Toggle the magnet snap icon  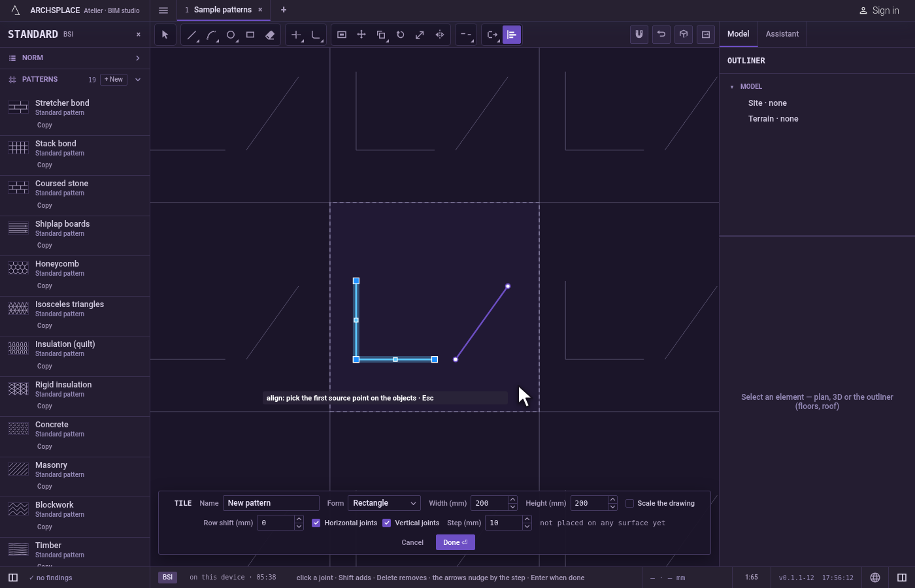(639, 34)
